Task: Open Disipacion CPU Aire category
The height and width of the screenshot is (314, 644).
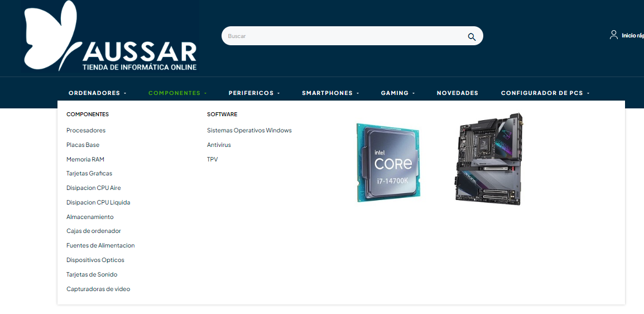Action: tap(94, 188)
